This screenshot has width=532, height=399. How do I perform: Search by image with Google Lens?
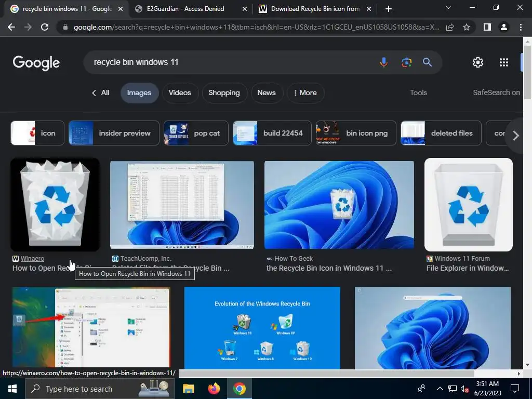click(x=406, y=62)
